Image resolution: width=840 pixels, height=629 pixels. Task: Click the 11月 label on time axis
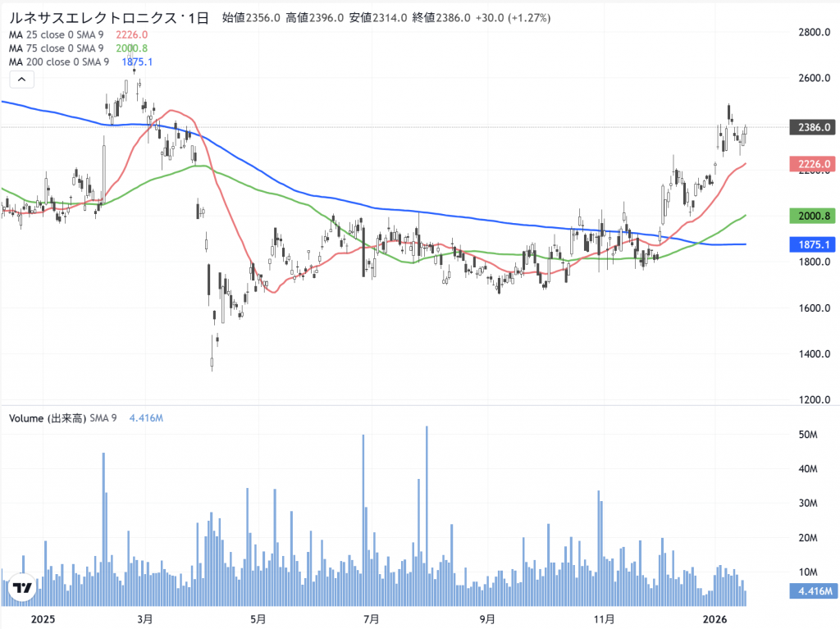click(604, 618)
